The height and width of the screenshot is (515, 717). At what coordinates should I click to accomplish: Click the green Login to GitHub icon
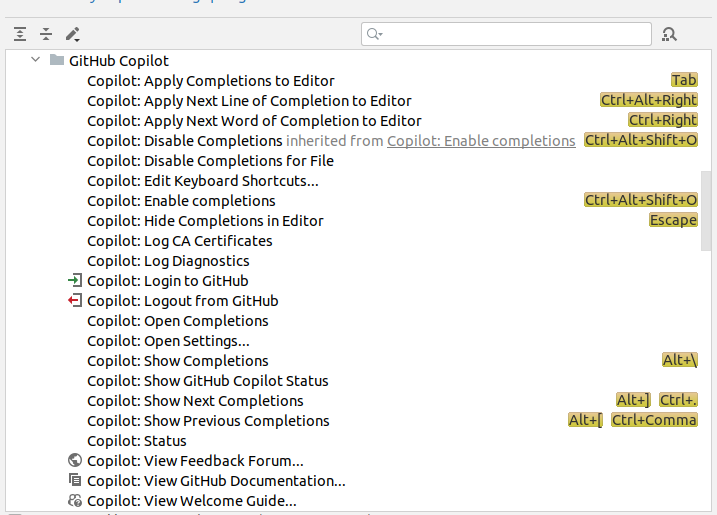point(75,280)
